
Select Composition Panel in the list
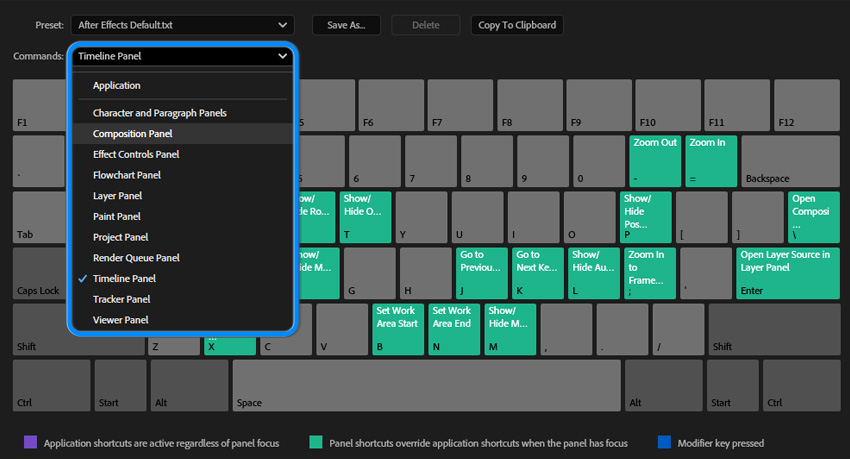tap(182, 133)
